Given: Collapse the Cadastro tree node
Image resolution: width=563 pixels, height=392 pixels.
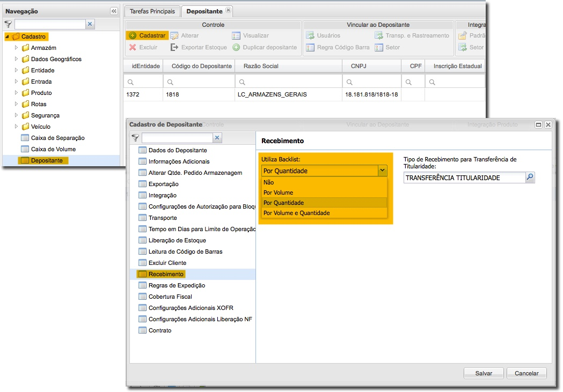Looking at the screenshot, I should 8,36.
